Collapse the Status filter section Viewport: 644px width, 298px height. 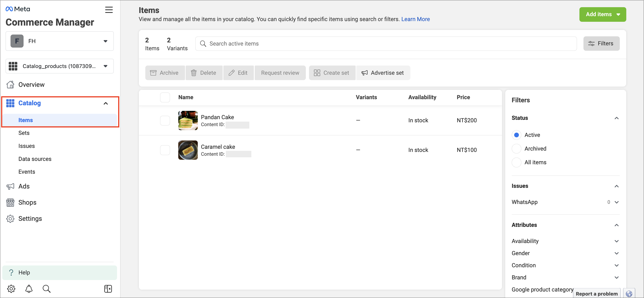click(x=616, y=118)
